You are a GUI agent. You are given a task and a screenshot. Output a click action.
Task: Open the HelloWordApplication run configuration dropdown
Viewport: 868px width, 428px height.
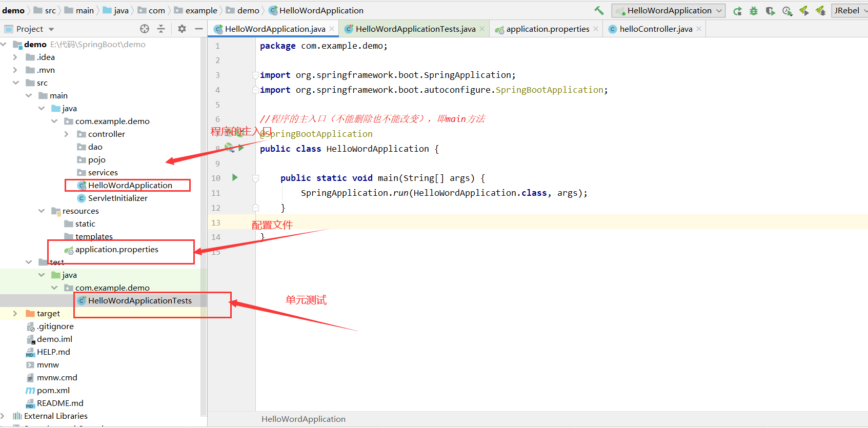point(669,10)
